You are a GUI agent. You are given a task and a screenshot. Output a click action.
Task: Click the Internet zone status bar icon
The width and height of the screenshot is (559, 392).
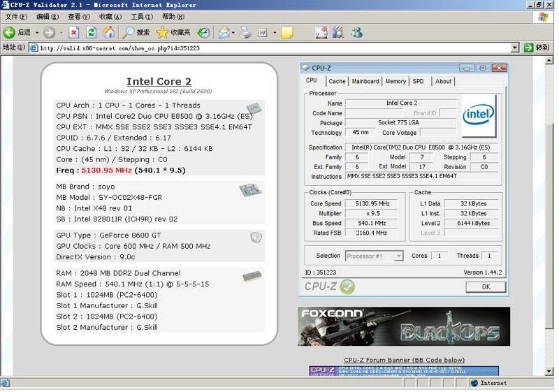click(x=474, y=383)
